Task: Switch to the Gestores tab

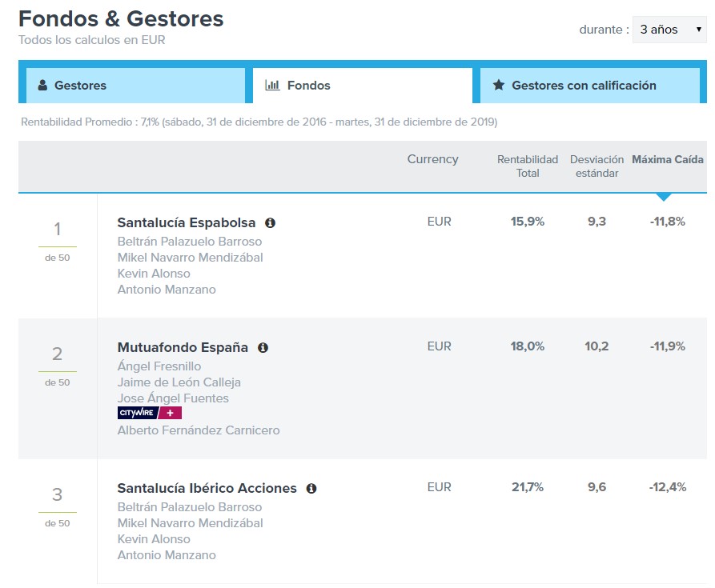Action: [135, 86]
